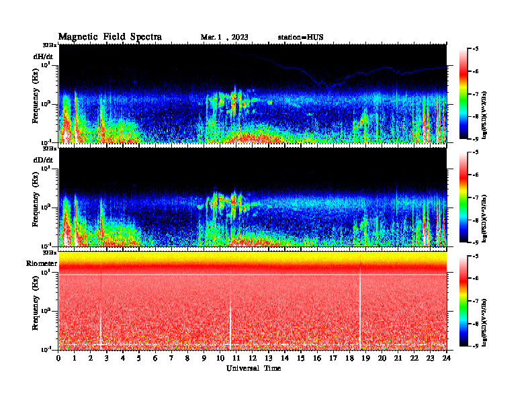Click time axis tick label "3"
Image resolution: width=532 pixels, height=411 pixels.
pyautogui.click(x=107, y=359)
